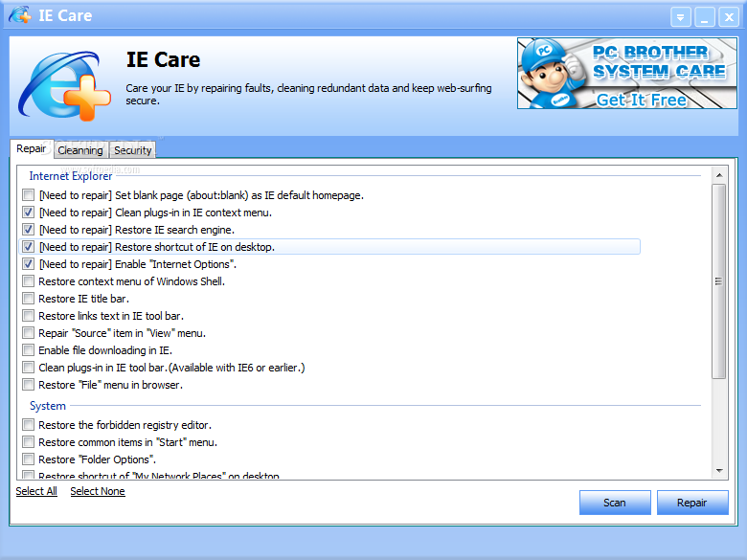
Task: Check Set blank page as IE default homepage
Action: (x=28, y=195)
